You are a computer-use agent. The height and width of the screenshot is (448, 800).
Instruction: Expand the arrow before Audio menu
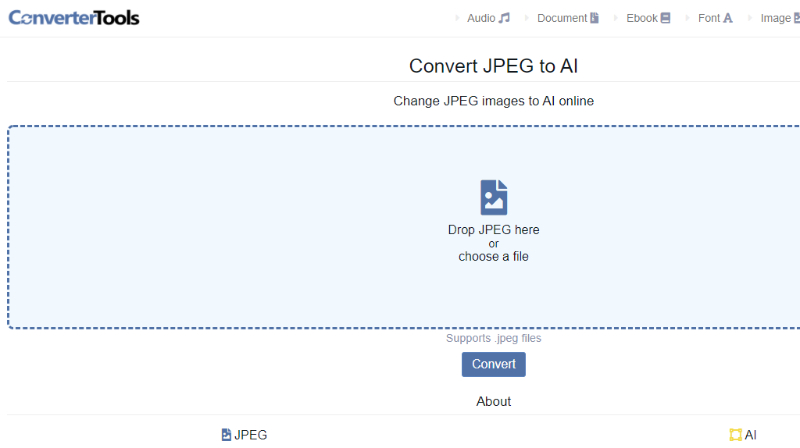[457, 18]
